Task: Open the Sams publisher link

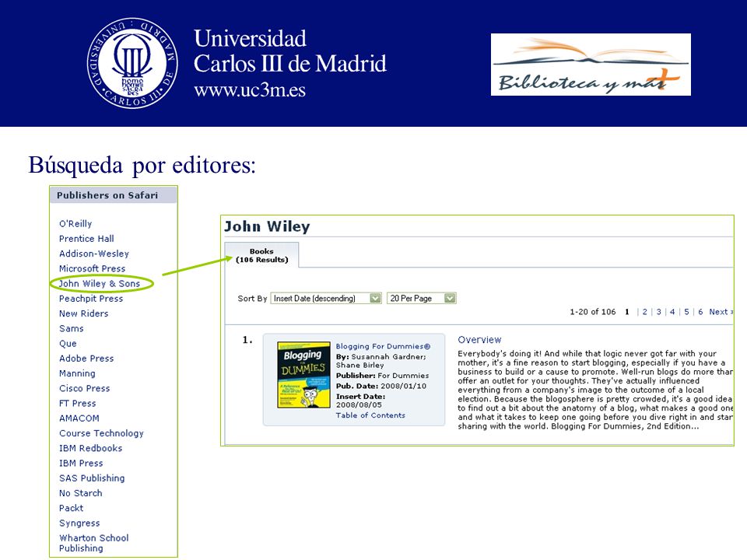Action: click(72, 328)
